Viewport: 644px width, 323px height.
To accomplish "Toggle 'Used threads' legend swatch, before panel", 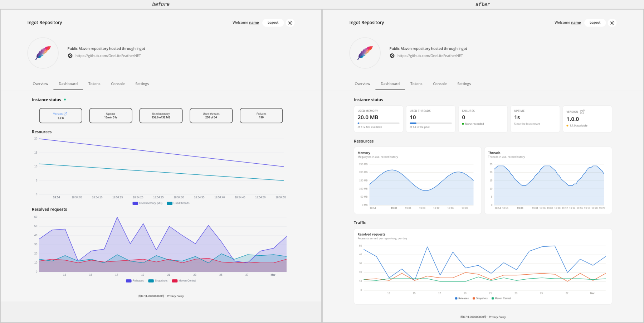I will click(170, 203).
